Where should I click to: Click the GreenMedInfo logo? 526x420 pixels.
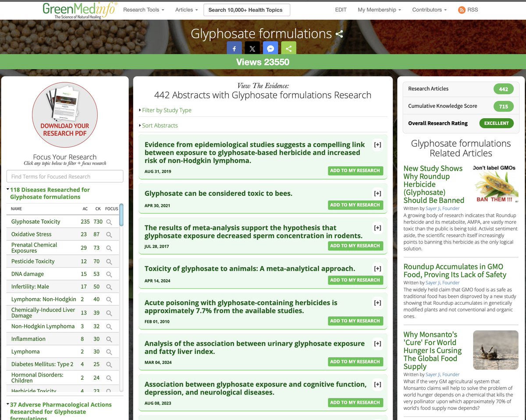[x=80, y=10]
